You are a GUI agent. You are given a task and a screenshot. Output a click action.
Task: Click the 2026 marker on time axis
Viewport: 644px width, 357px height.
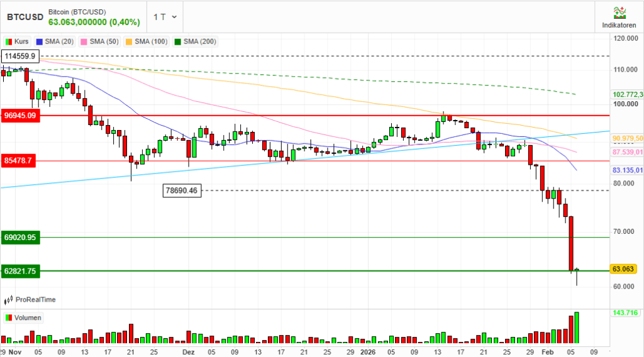368,352
